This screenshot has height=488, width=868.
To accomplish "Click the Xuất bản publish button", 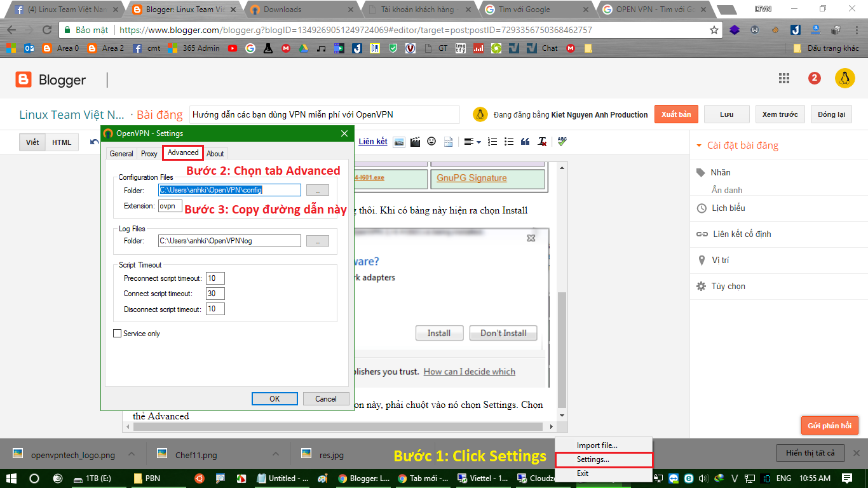I will [x=677, y=114].
